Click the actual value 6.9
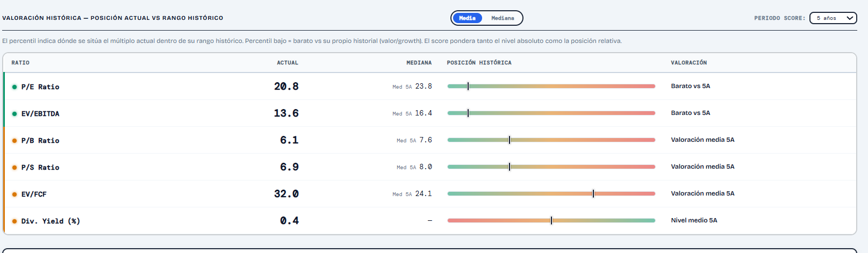 tap(289, 167)
